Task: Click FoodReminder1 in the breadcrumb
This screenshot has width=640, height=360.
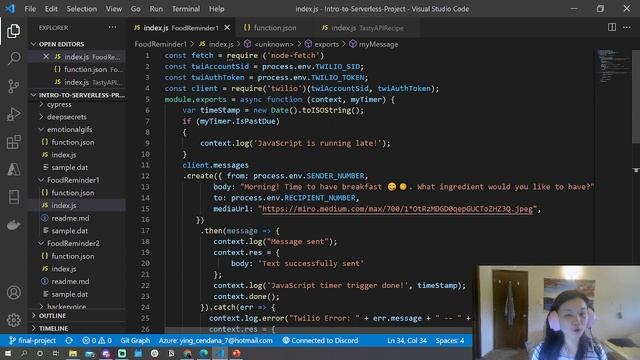Action: tap(160, 44)
